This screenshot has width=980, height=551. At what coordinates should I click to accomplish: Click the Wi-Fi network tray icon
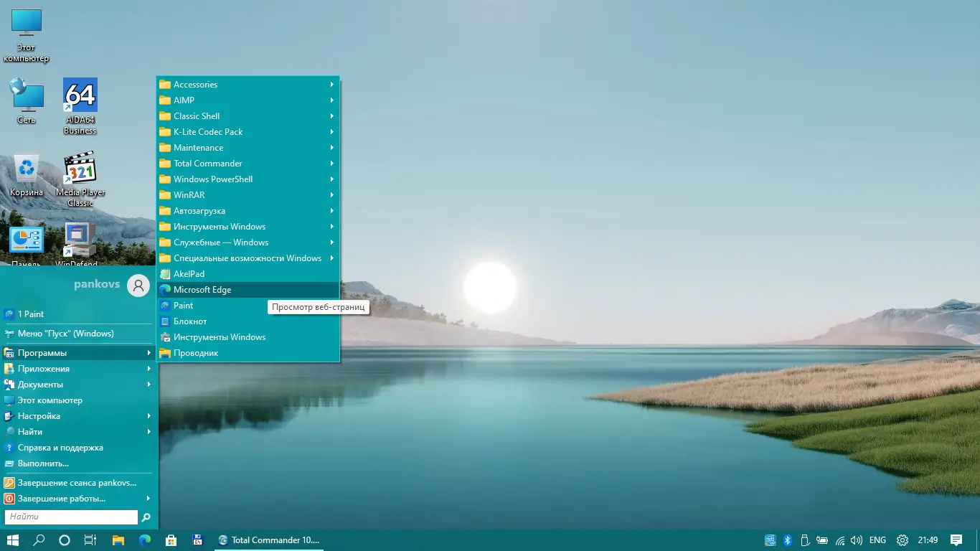[x=839, y=540]
